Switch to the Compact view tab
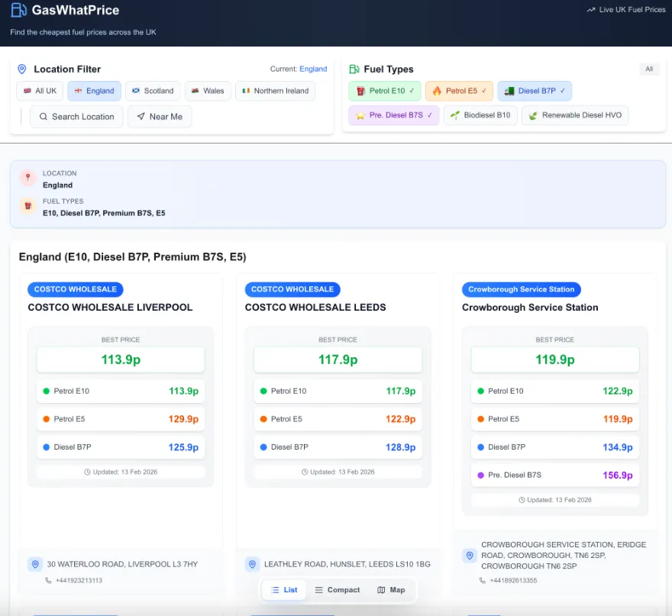 click(x=337, y=590)
